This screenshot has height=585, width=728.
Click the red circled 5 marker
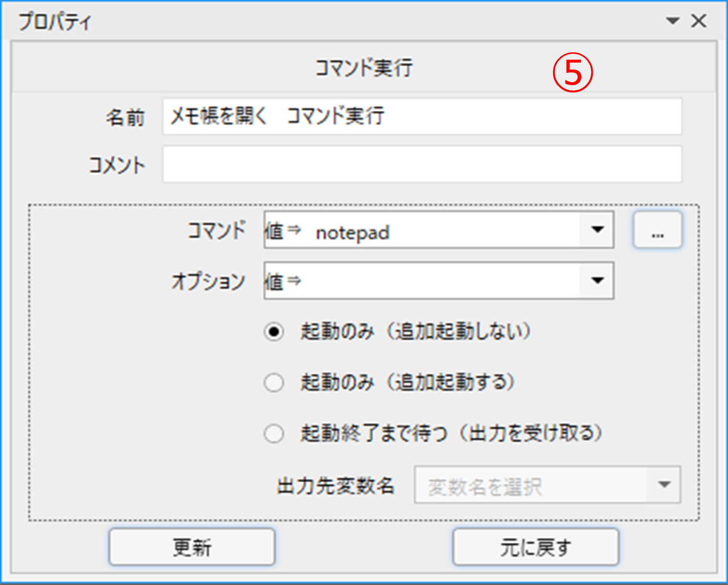[x=573, y=72]
